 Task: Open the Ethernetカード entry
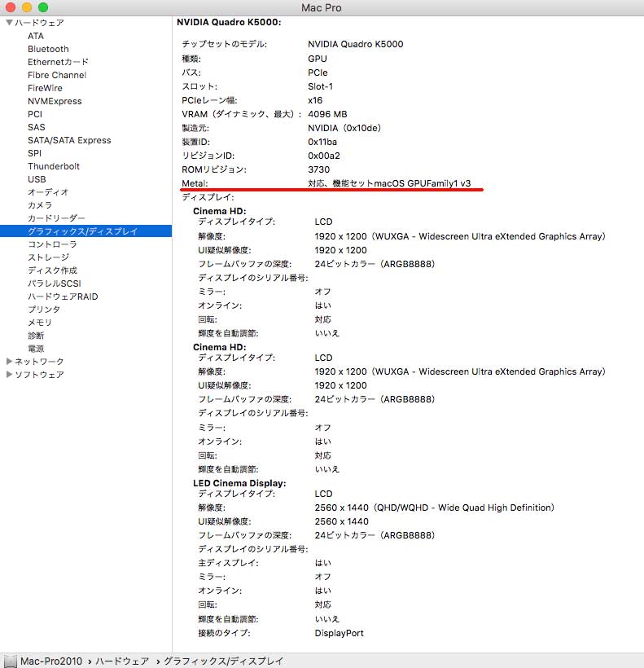tap(58, 62)
